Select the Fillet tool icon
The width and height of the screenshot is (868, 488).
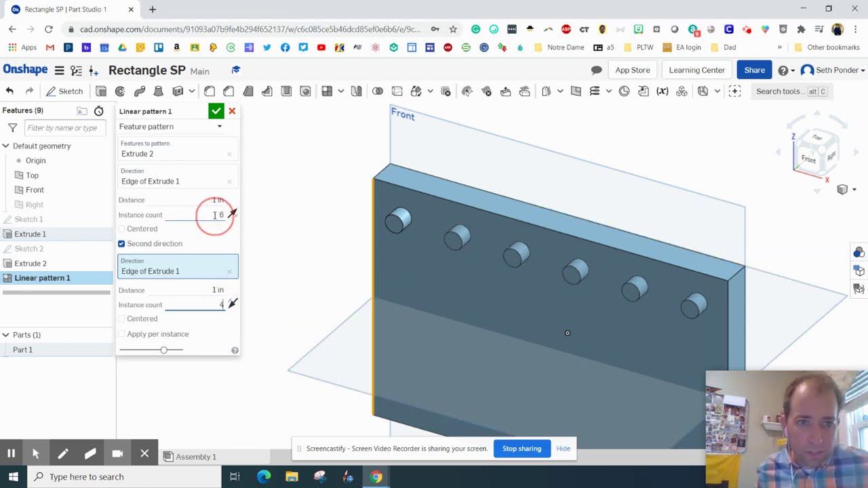210,91
